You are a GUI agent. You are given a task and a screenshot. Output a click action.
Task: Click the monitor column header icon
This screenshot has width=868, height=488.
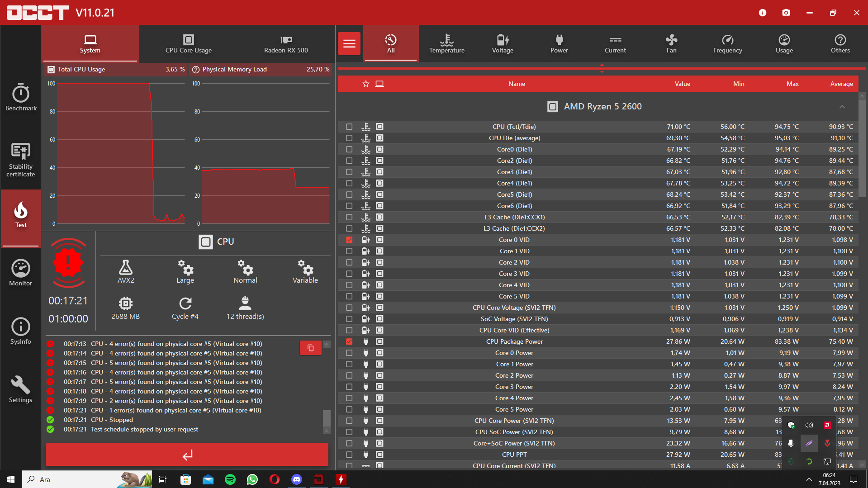point(379,84)
